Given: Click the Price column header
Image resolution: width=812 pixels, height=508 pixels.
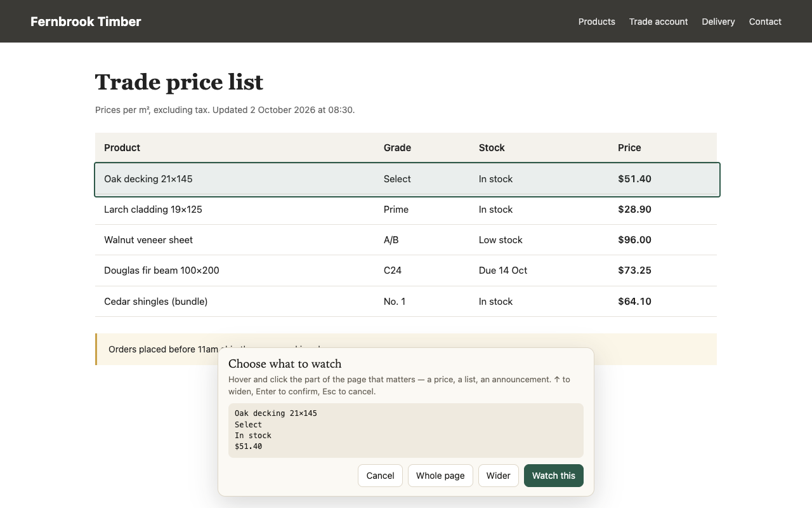Looking at the screenshot, I should tap(663, 148).
